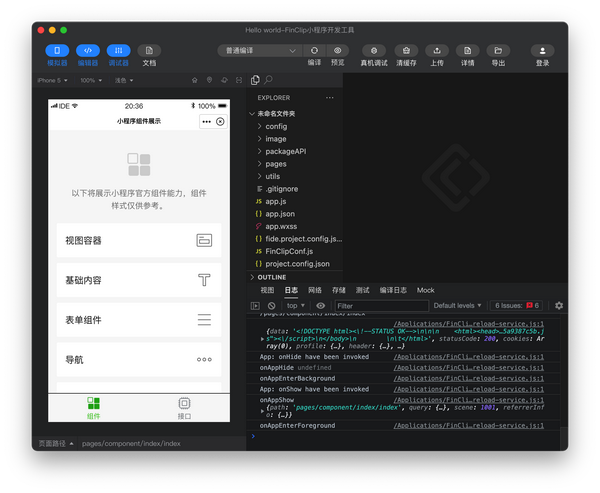Open the top context dropdown

pos(295,305)
